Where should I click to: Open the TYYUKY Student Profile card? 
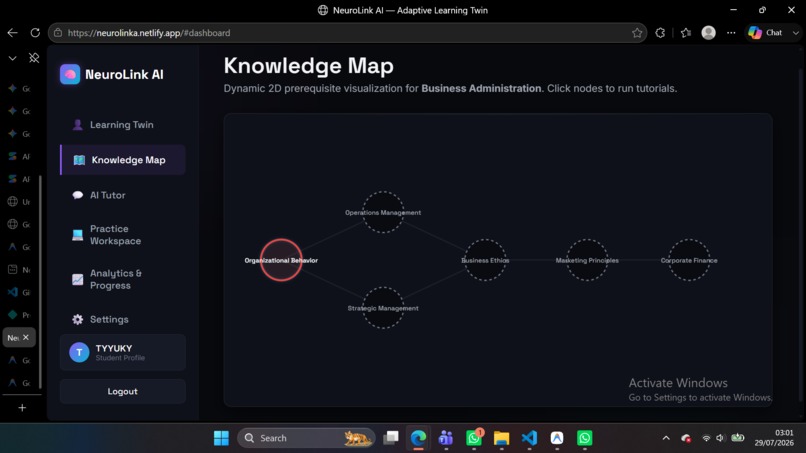(x=122, y=352)
